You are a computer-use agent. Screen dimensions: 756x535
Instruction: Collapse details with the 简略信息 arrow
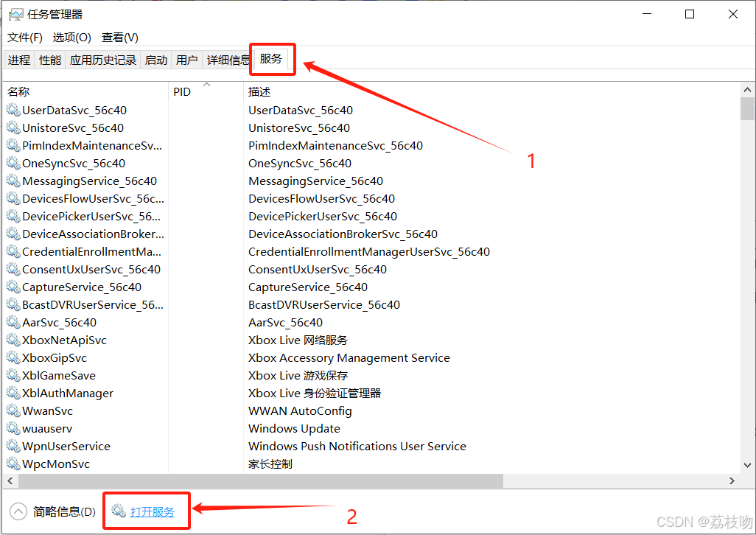point(18,511)
